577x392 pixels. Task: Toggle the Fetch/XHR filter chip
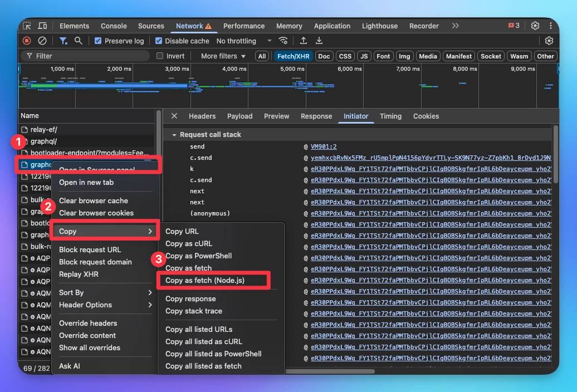[293, 56]
